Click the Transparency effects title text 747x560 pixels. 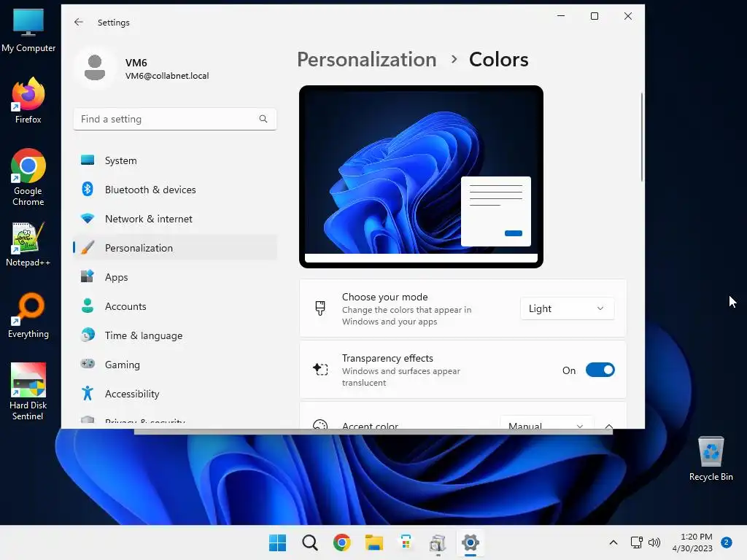[x=387, y=358]
